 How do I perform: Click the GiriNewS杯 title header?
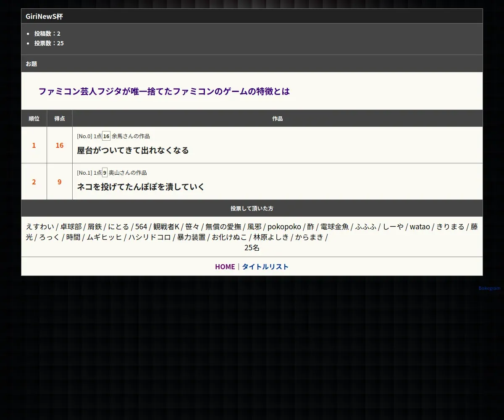click(252, 16)
